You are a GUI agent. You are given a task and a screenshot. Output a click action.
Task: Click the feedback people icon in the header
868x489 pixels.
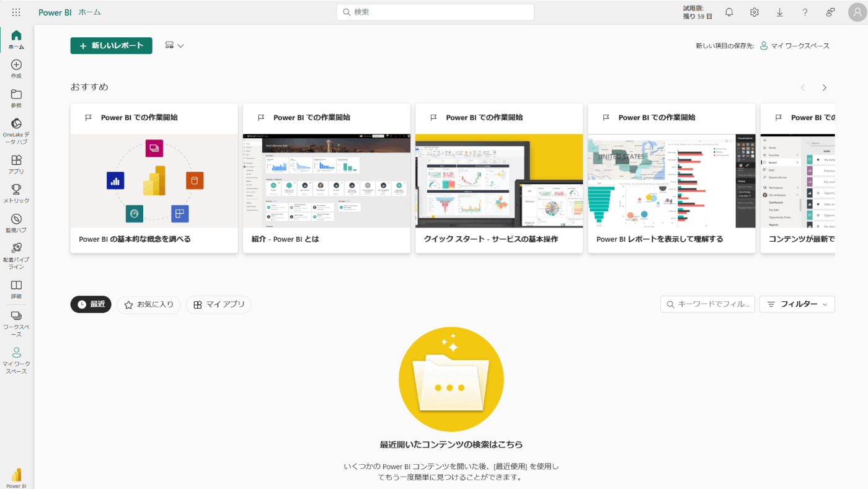coord(830,12)
